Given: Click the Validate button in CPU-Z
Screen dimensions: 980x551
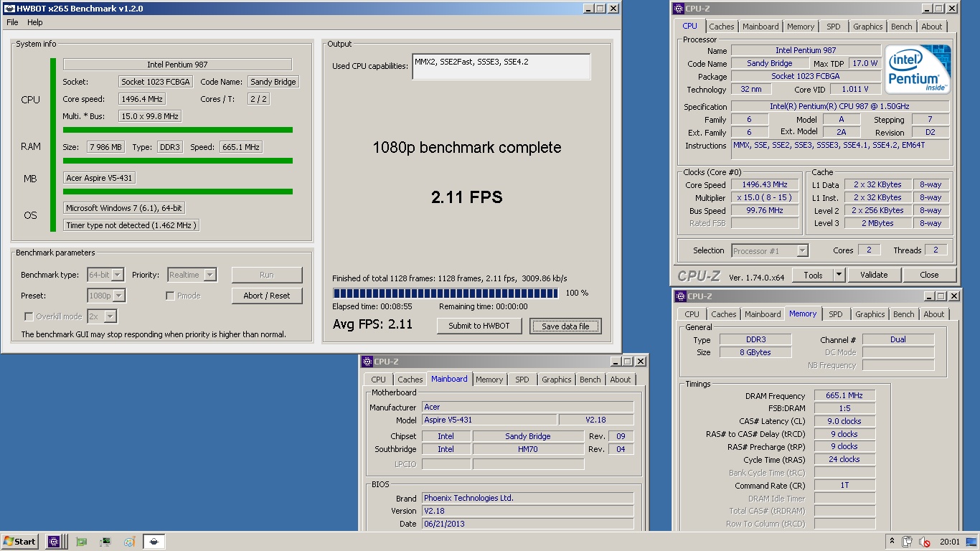Looking at the screenshot, I should tap(874, 275).
